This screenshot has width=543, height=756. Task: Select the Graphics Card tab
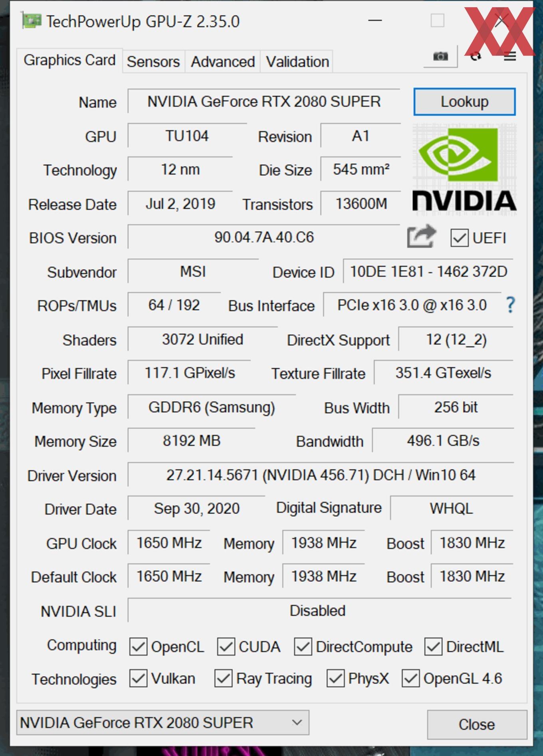point(69,61)
